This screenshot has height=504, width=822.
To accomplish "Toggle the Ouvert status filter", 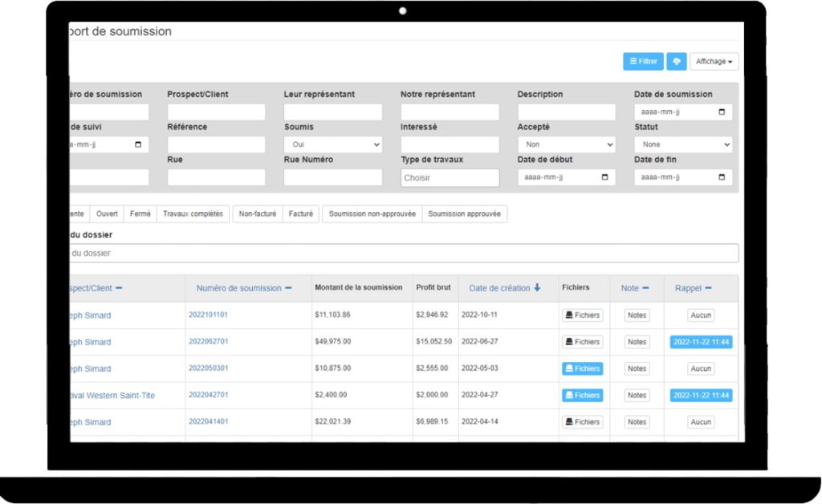I will pos(107,214).
